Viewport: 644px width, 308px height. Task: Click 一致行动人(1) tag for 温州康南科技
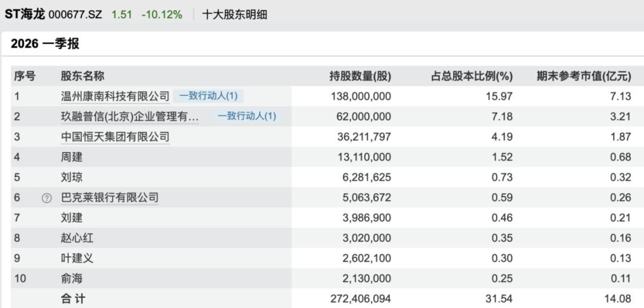(208, 97)
